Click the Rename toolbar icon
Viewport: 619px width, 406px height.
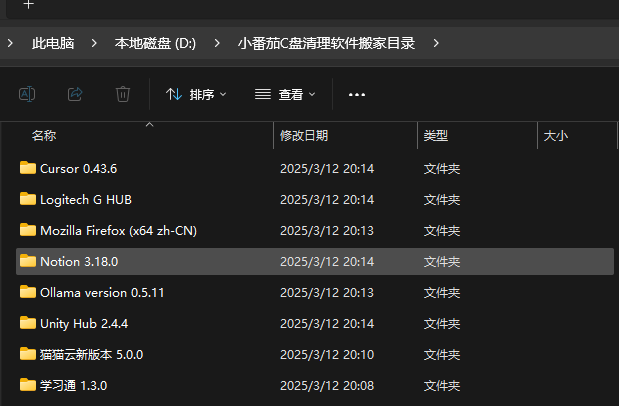[27, 94]
